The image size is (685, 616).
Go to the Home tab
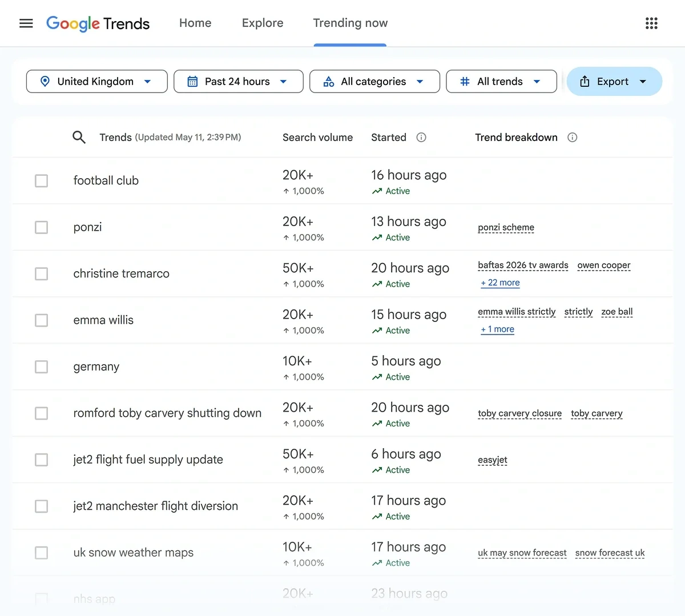coord(195,23)
